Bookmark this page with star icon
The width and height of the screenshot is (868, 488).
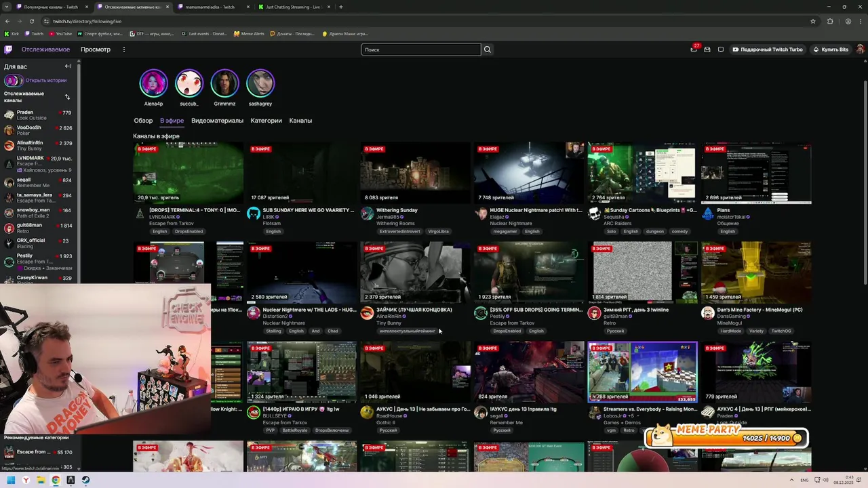tap(813, 21)
